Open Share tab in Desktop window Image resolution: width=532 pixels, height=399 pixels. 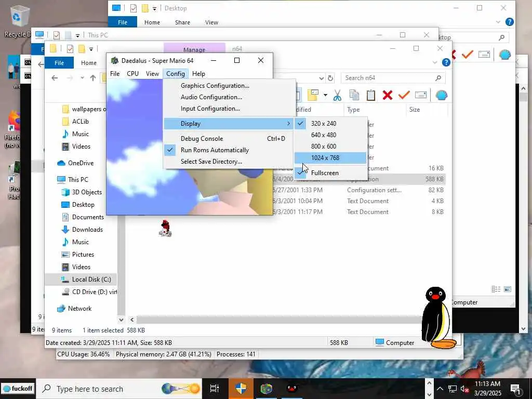pos(182,22)
